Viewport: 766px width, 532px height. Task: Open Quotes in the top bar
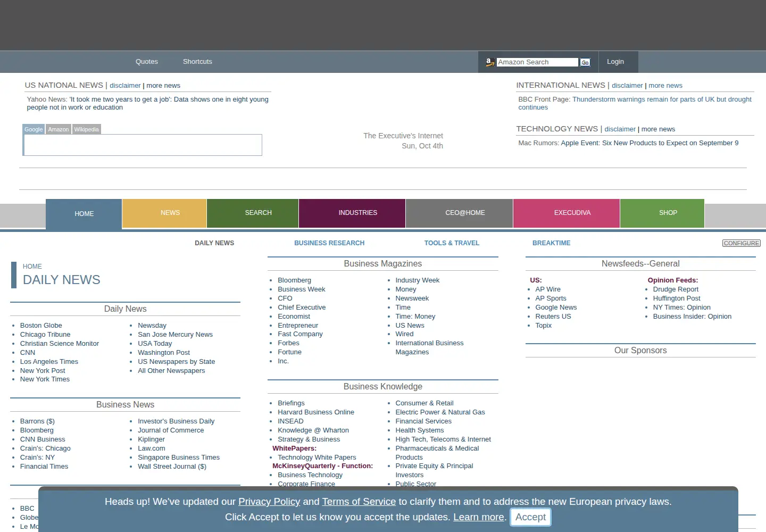(147, 62)
